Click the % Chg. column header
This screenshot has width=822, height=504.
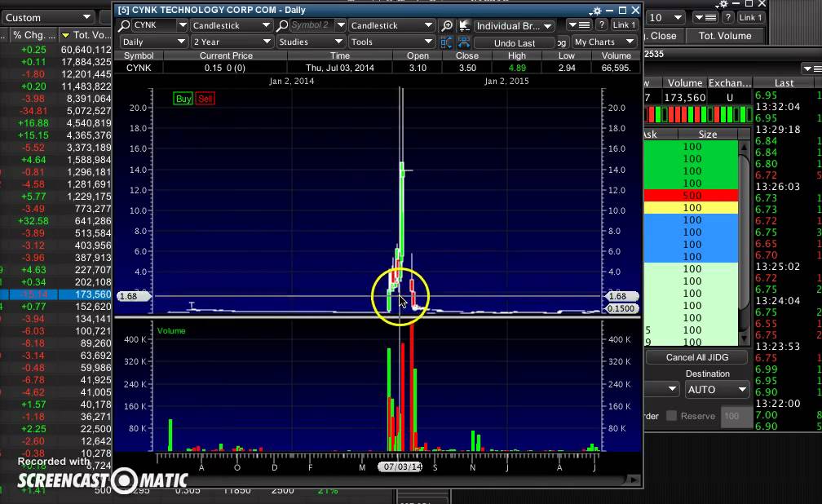coord(33,35)
